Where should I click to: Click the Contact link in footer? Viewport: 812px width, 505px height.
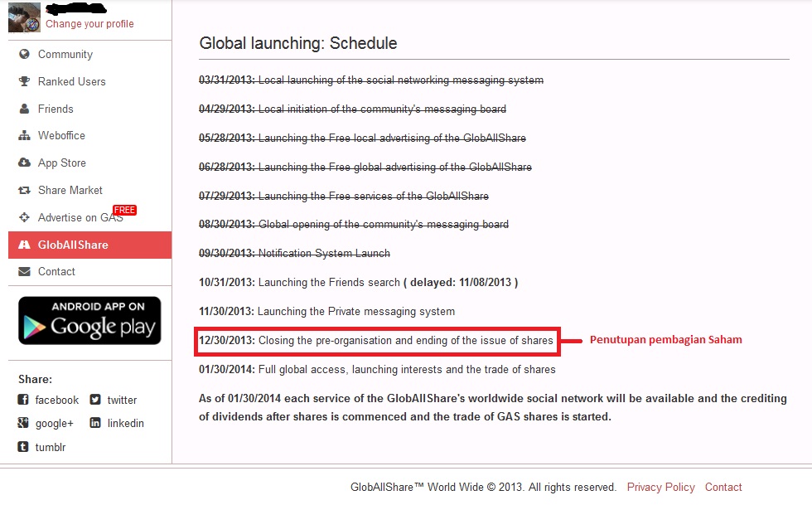tap(723, 488)
